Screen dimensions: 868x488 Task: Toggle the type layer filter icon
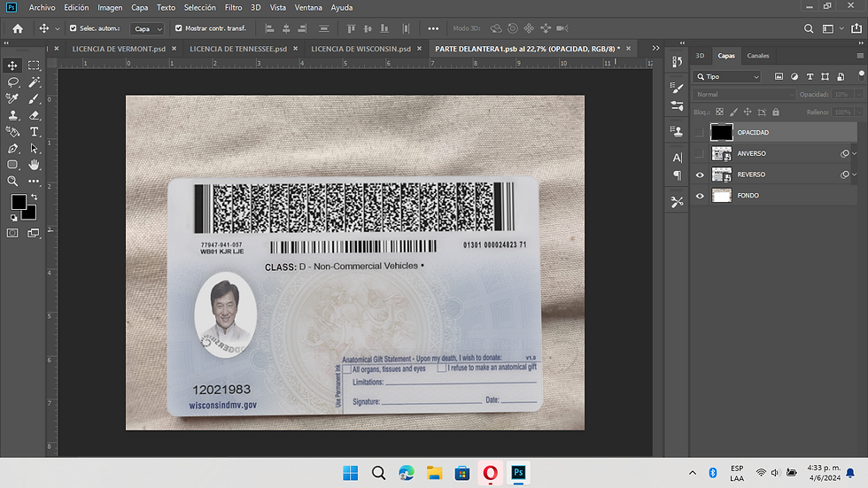[x=810, y=76]
